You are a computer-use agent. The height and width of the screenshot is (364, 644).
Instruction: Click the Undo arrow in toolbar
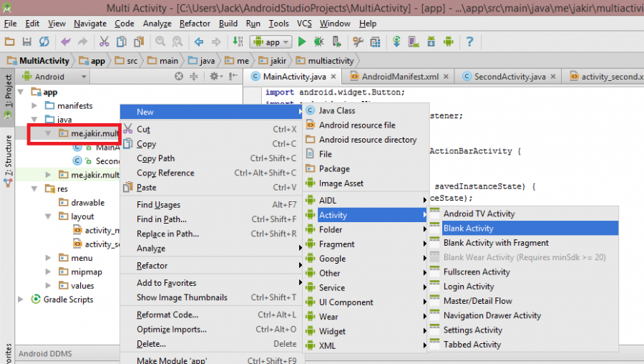click(x=66, y=42)
